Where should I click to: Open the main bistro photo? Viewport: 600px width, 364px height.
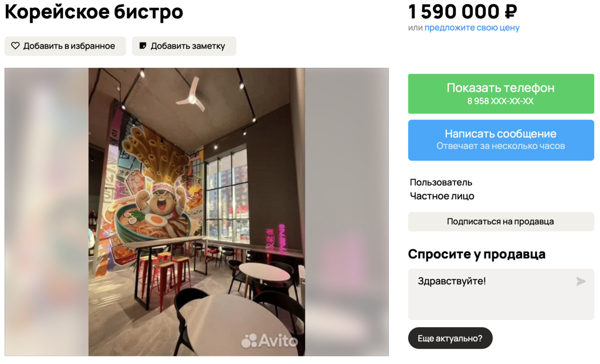196,212
